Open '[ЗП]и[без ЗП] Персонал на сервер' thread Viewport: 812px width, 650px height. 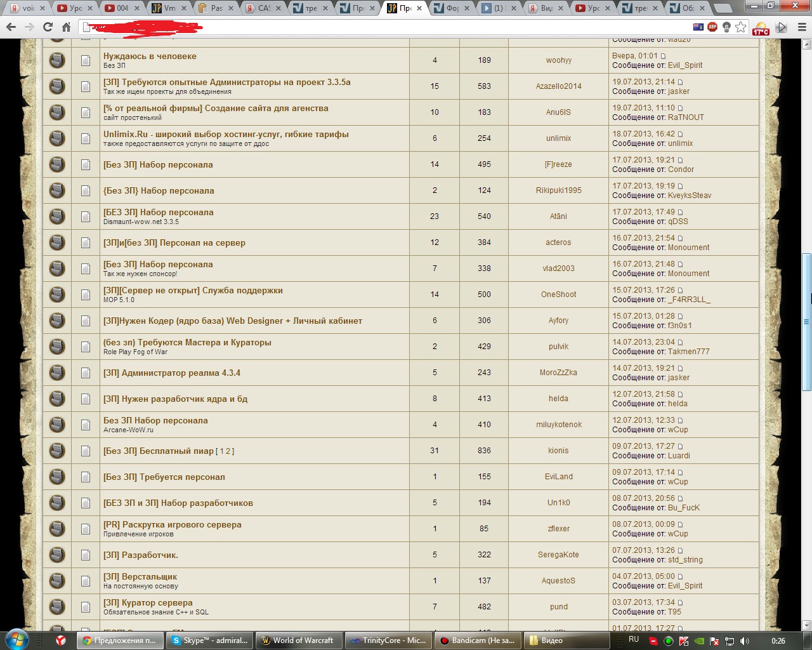[174, 242]
